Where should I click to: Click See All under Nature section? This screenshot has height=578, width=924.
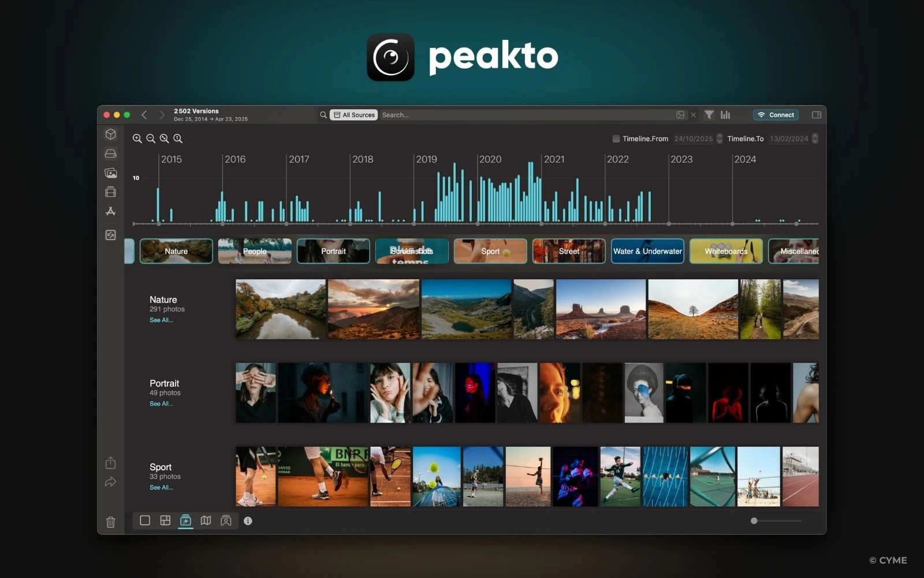pyautogui.click(x=162, y=320)
